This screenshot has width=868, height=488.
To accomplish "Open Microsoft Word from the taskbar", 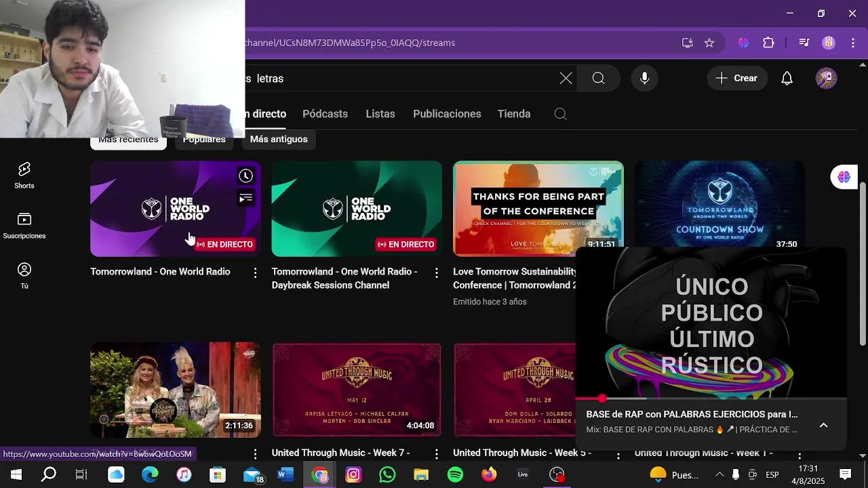I will 285,474.
